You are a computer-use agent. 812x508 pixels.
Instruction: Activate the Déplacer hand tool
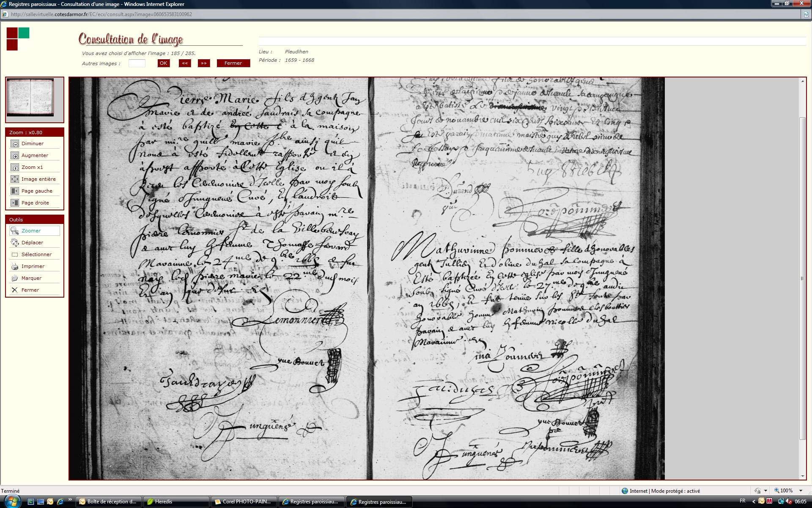point(15,243)
